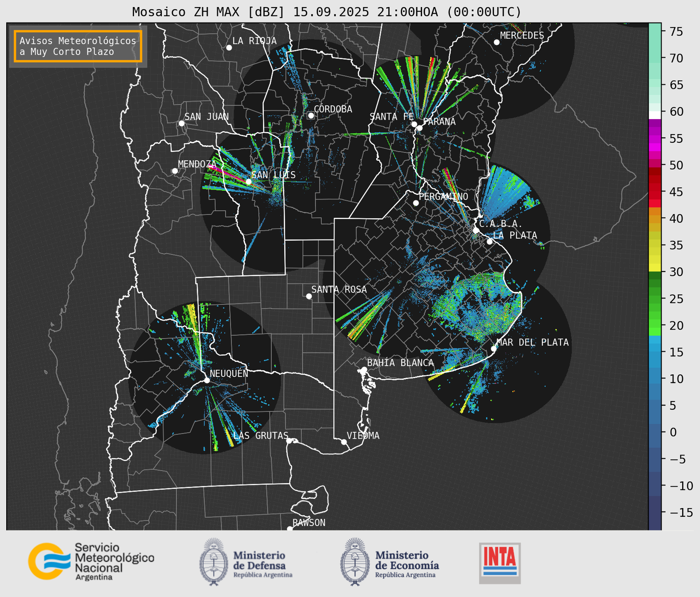
Task: Click the Santa Rosa city marker dot
Action: 309,296
